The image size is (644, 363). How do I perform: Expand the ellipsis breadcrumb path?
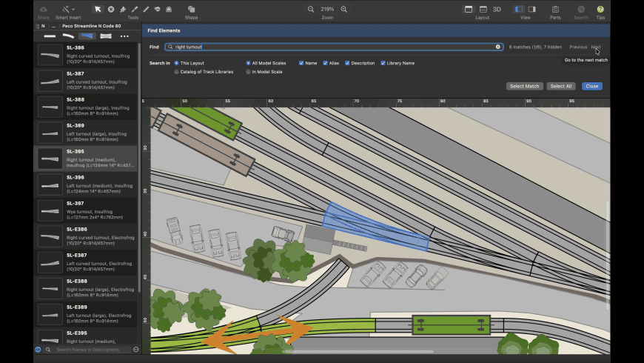[x=53, y=26]
